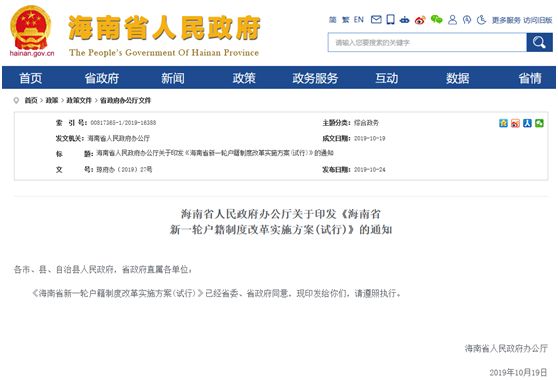Open the robot assistant icon
The image size is (558, 380).
pyautogui.click(x=405, y=20)
